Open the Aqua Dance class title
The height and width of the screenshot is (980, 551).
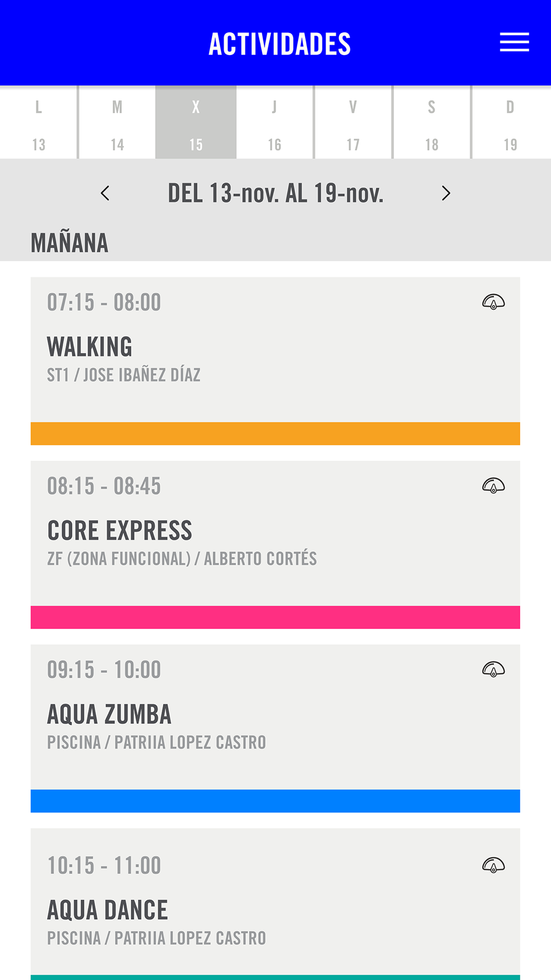click(107, 910)
